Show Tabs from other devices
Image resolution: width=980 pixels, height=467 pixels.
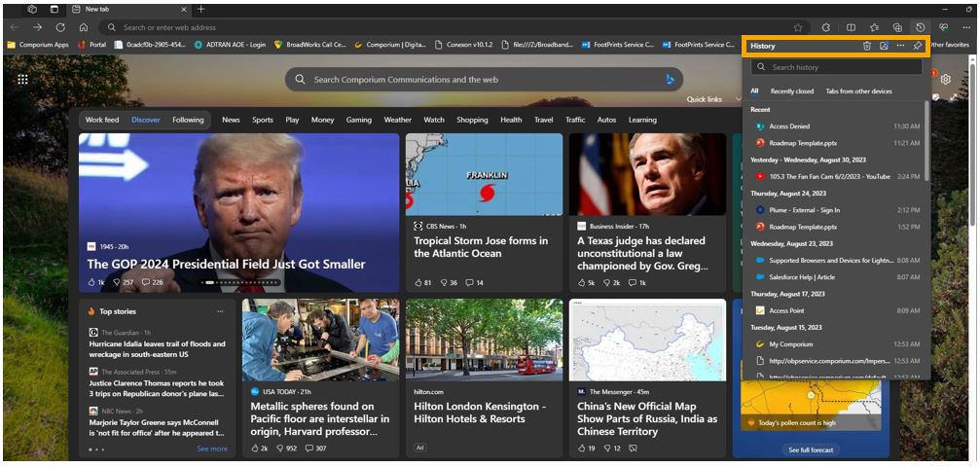[858, 91]
